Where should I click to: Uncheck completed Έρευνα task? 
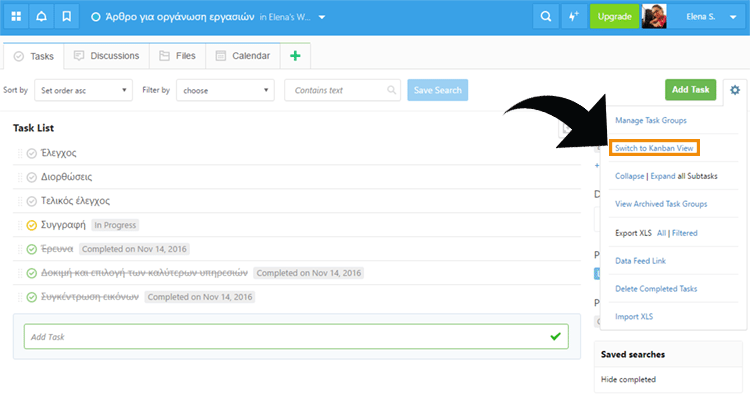(x=32, y=249)
